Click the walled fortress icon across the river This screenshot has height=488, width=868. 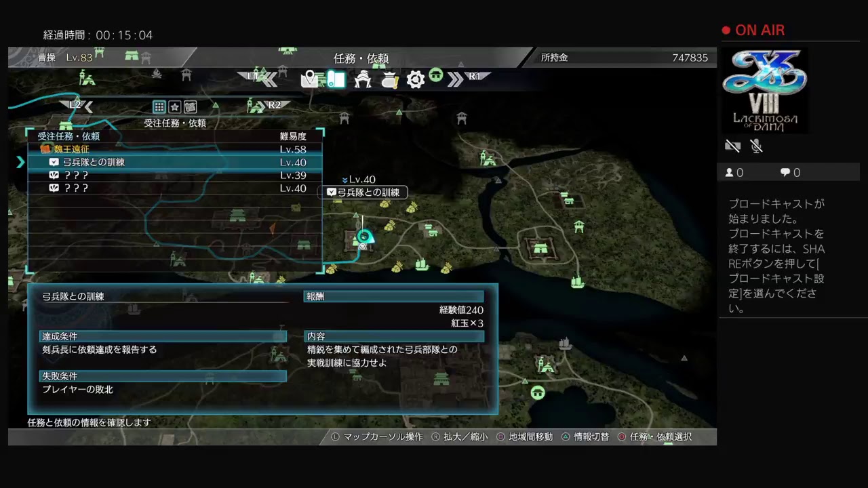click(x=540, y=247)
